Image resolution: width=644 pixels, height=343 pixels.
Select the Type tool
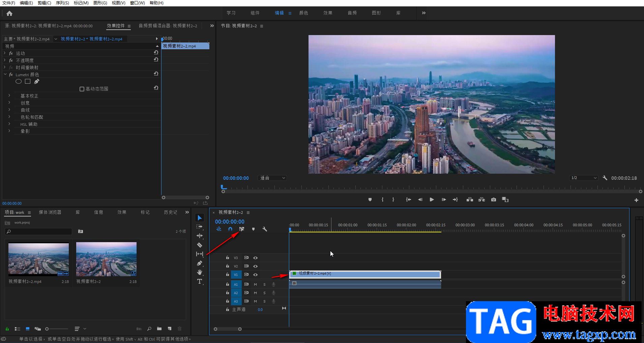(200, 281)
